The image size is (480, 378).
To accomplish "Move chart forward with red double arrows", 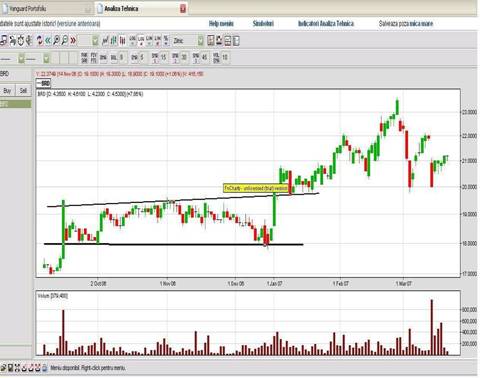I will coord(73,40).
